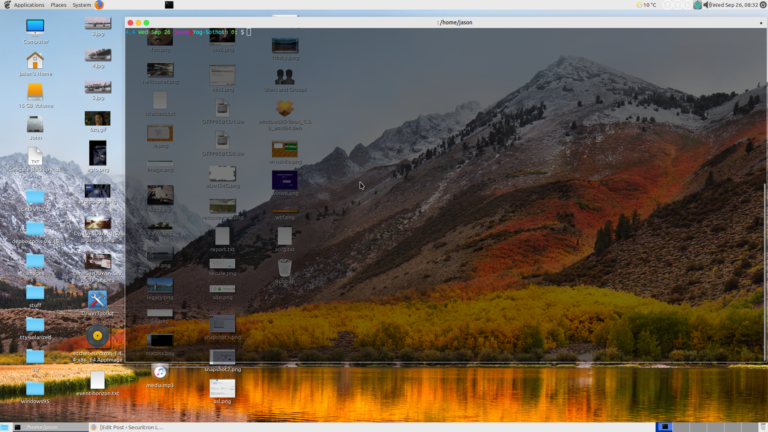Open the tty-solarized folder
The height and width of the screenshot is (432, 768).
coord(35,324)
